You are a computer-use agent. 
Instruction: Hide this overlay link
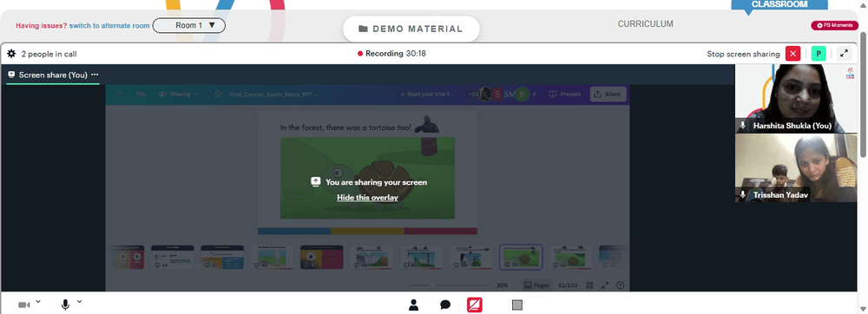click(x=367, y=198)
